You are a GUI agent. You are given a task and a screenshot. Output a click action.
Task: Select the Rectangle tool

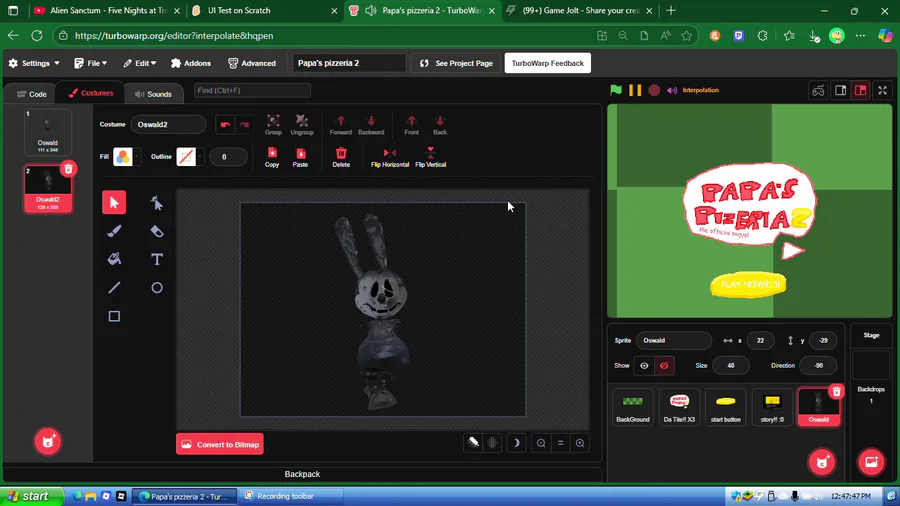click(114, 316)
